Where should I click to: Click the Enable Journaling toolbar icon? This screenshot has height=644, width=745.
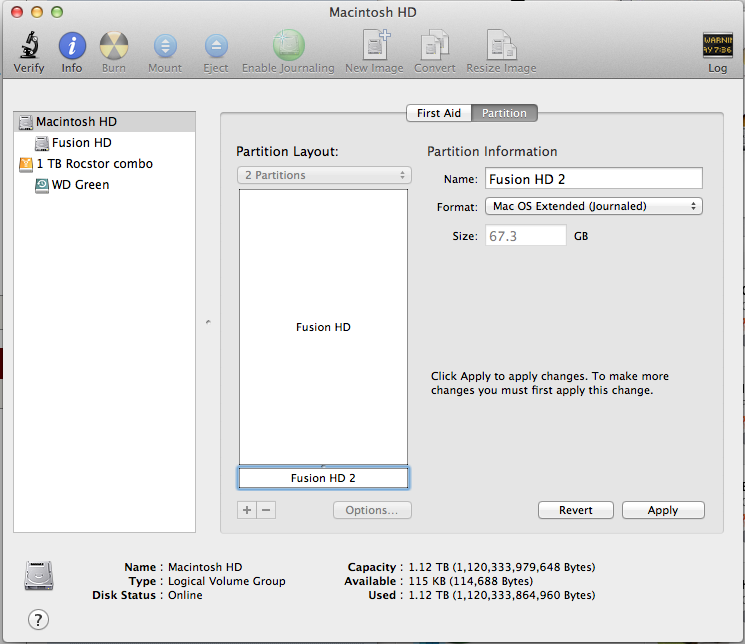[288, 45]
